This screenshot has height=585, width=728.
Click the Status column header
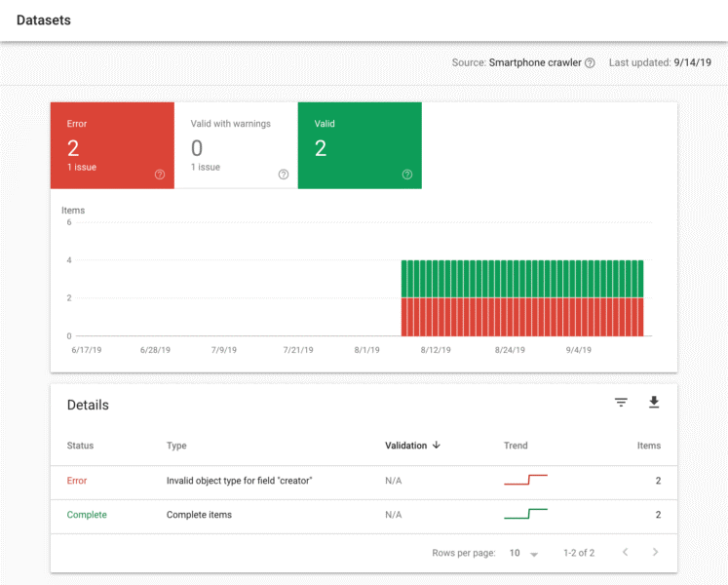click(x=80, y=446)
